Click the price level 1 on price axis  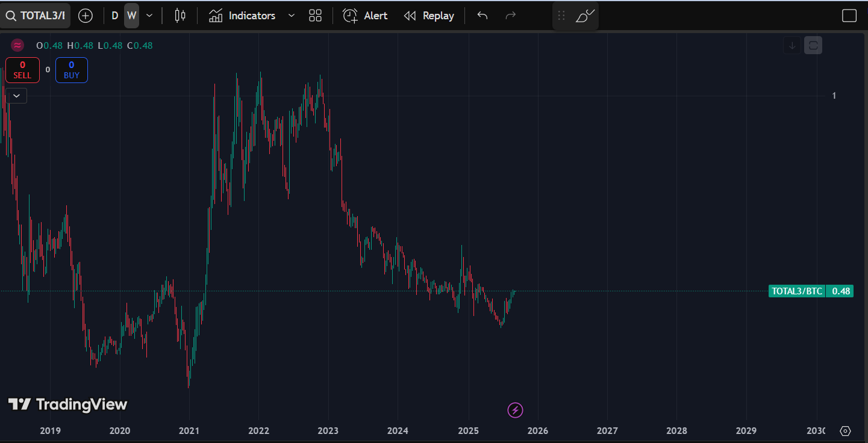pos(834,96)
